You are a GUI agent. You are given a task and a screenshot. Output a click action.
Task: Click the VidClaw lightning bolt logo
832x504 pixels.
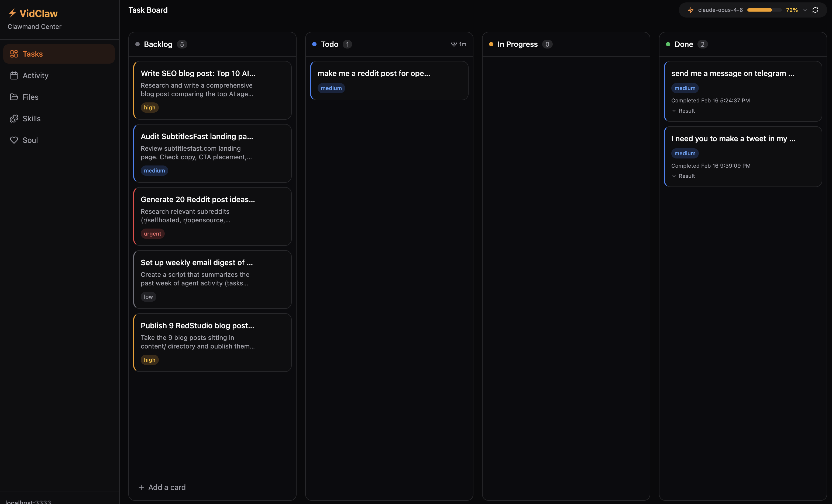pyautogui.click(x=12, y=13)
